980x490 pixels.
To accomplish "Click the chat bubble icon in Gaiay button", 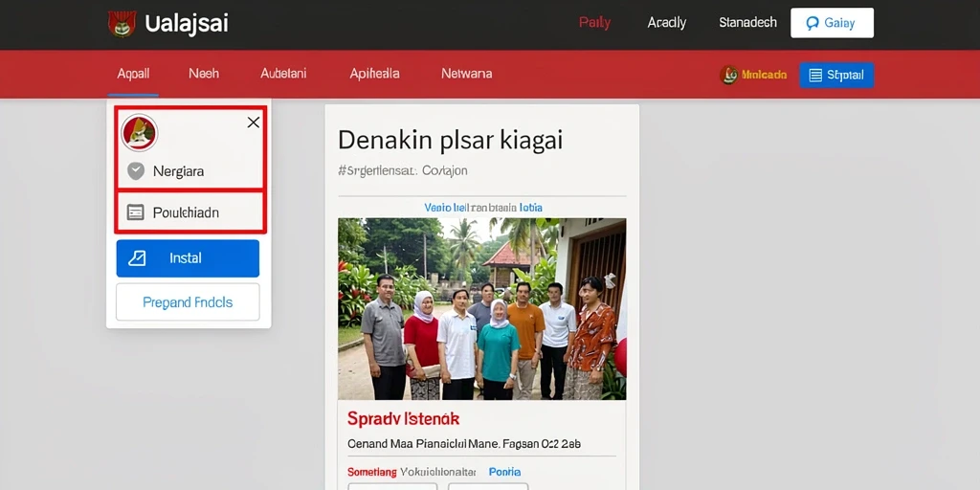I will pos(812,24).
